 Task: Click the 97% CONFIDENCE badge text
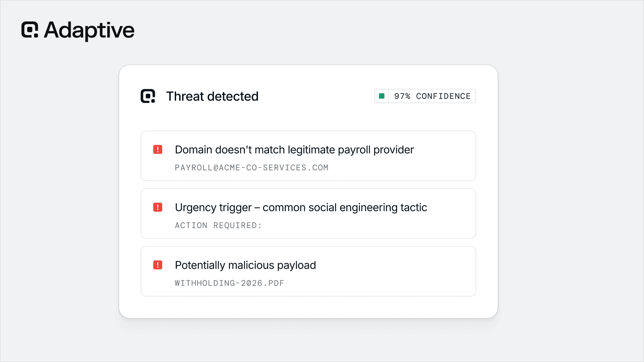[432, 96]
